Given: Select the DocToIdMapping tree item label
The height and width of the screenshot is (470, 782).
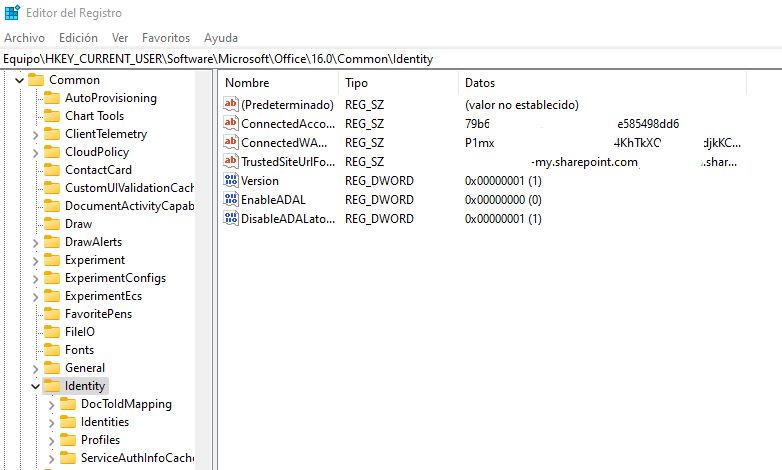Looking at the screenshot, I should pos(126,404).
